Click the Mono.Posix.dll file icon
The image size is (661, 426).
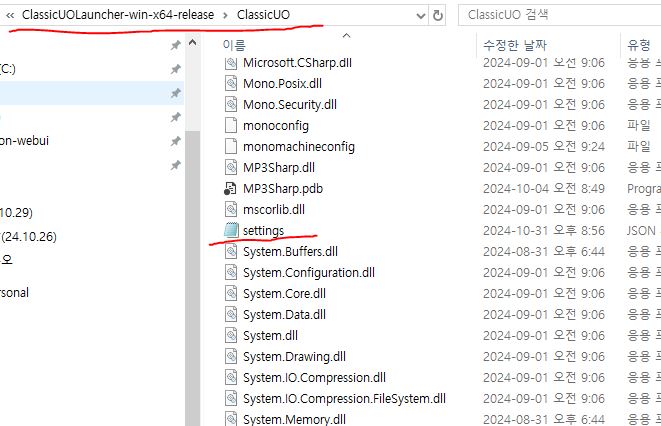[x=231, y=83]
